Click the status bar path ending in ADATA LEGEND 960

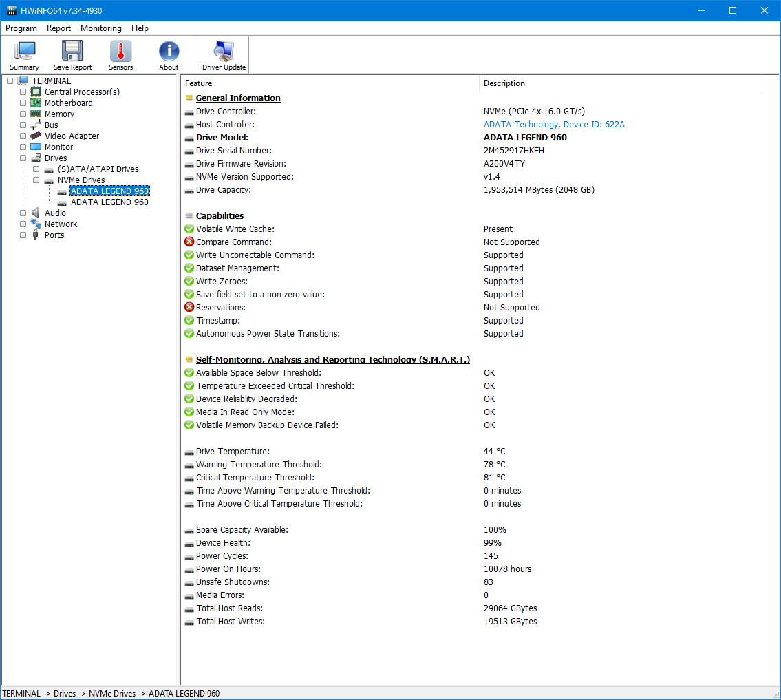coord(111,694)
